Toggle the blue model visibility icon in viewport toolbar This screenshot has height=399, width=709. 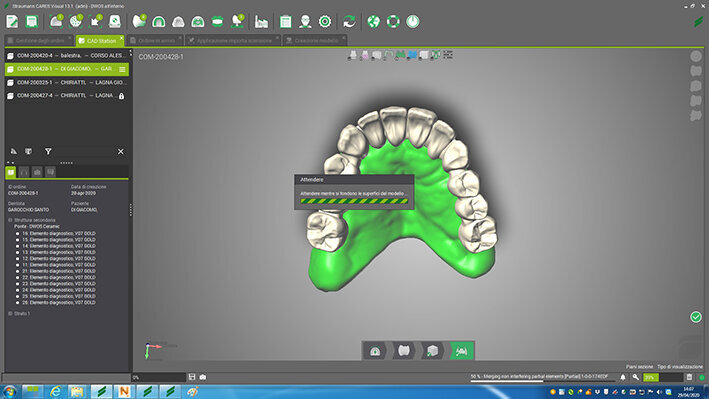(412, 55)
